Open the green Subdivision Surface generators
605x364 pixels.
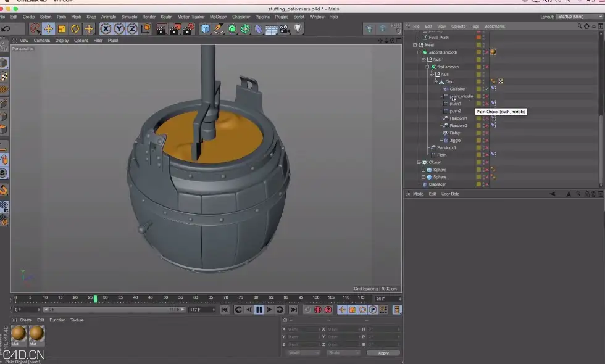tap(232, 29)
